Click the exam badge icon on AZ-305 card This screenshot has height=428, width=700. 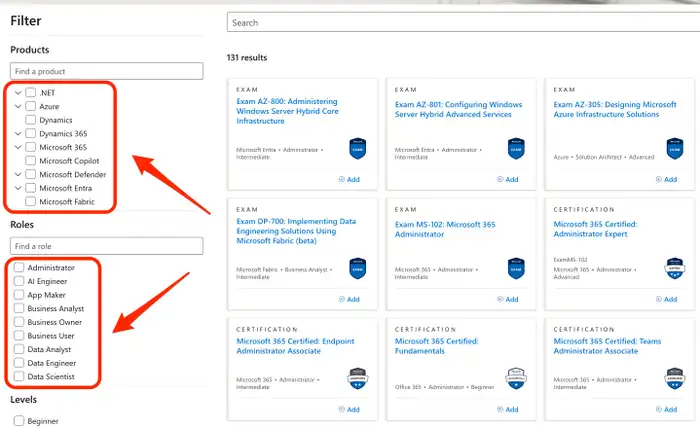[x=675, y=149]
